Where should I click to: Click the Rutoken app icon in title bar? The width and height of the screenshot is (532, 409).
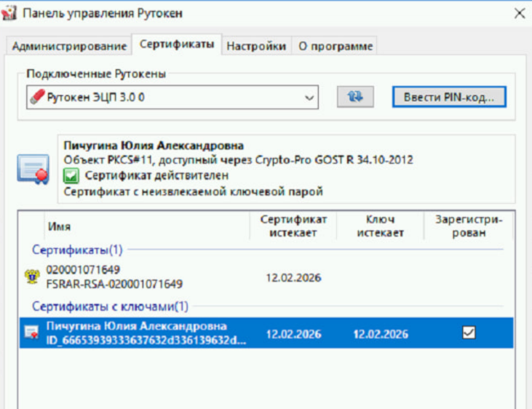(x=10, y=14)
